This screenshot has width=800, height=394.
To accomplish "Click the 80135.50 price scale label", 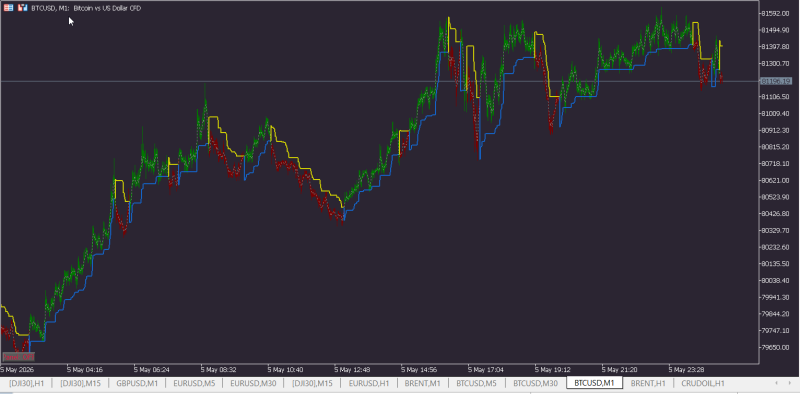I will [776, 263].
